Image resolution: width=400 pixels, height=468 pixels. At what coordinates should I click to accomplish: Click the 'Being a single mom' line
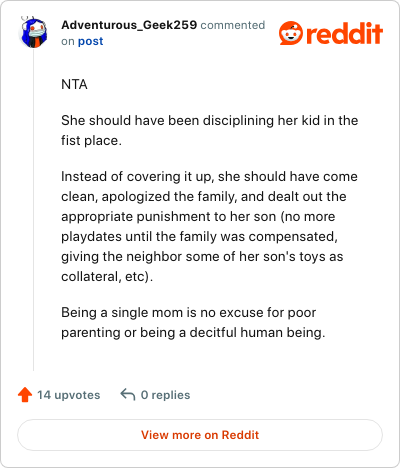click(188, 313)
